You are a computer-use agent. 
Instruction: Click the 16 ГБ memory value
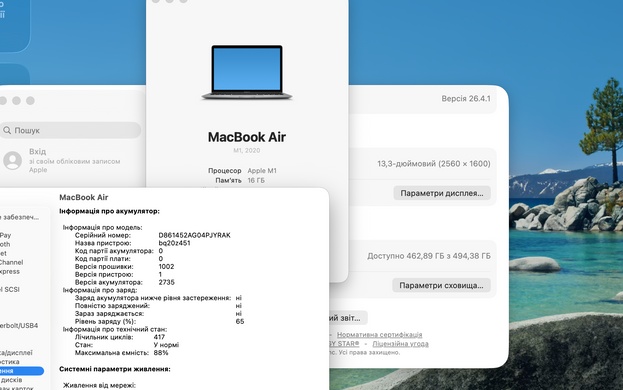tap(256, 180)
